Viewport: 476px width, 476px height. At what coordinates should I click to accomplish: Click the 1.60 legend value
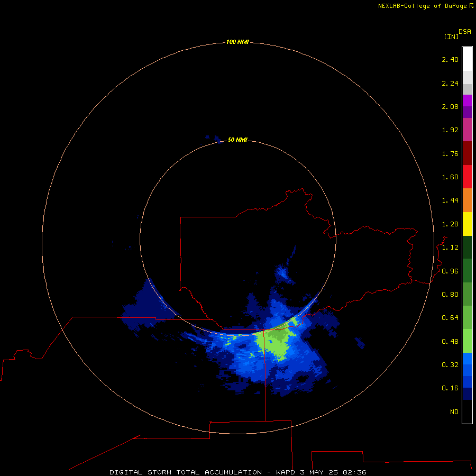point(450,177)
